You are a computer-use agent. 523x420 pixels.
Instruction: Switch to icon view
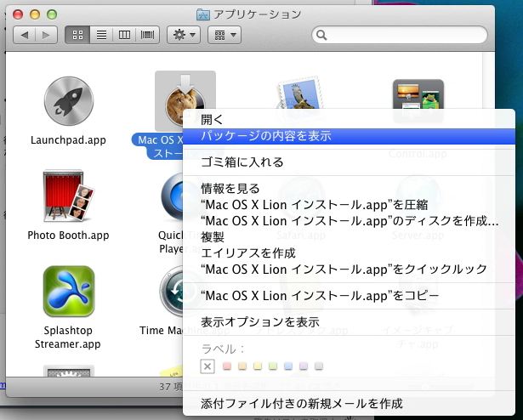77,35
